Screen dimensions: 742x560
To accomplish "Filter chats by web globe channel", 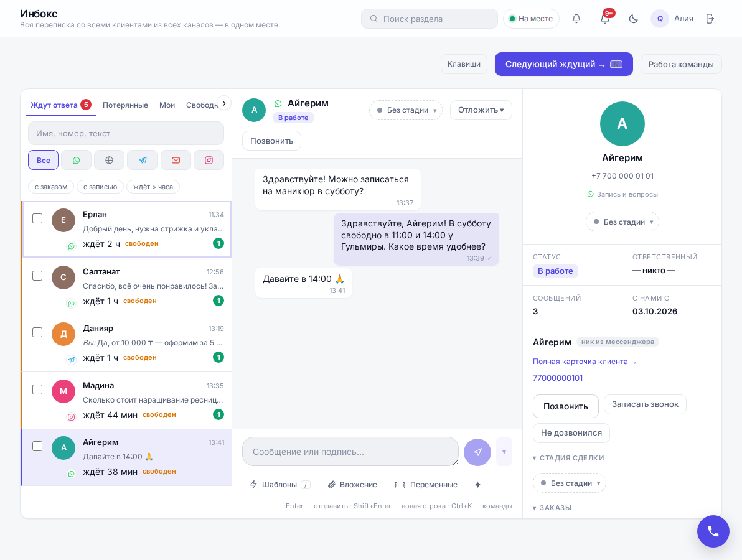I will coord(110,160).
